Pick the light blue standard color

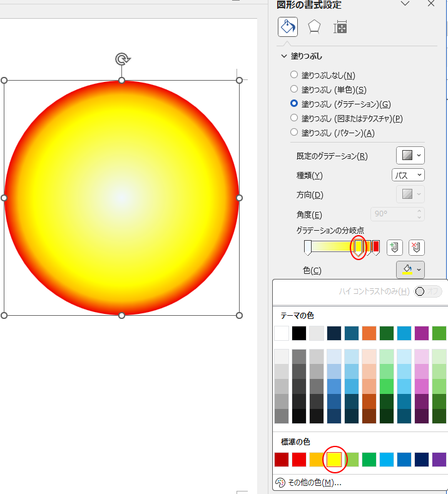click(387, 460)
